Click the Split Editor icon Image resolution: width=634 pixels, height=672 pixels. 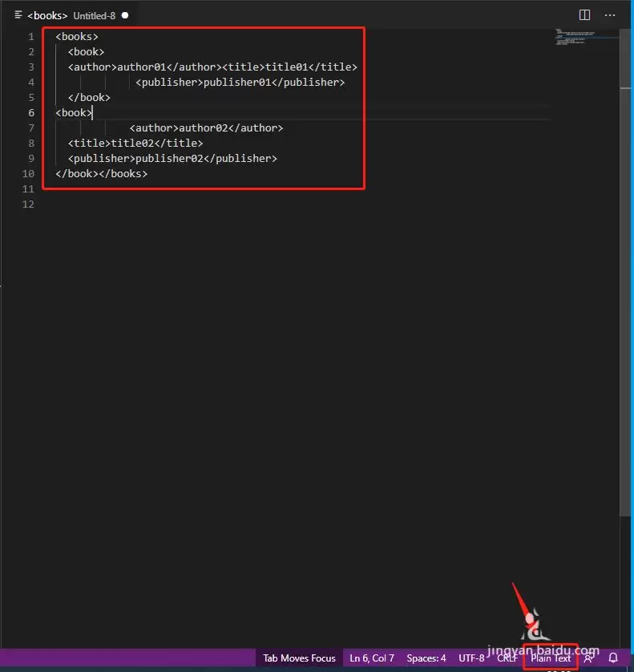point(584,15)
